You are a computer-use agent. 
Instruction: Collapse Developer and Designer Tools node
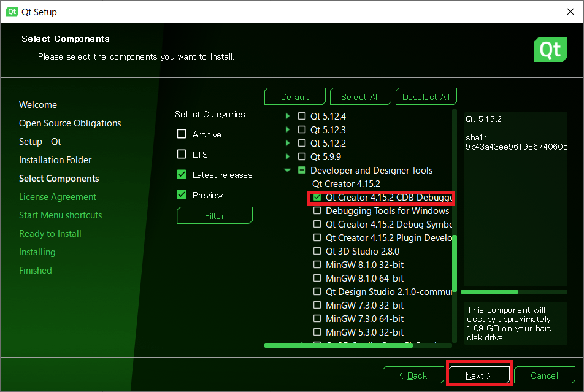(287, 171)
